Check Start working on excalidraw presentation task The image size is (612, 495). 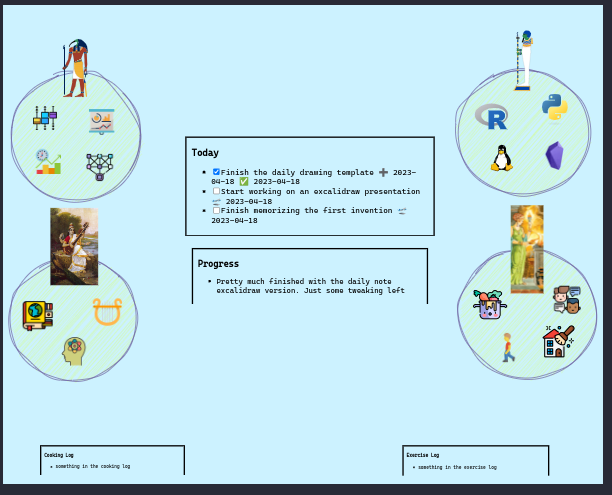(216, 191)
